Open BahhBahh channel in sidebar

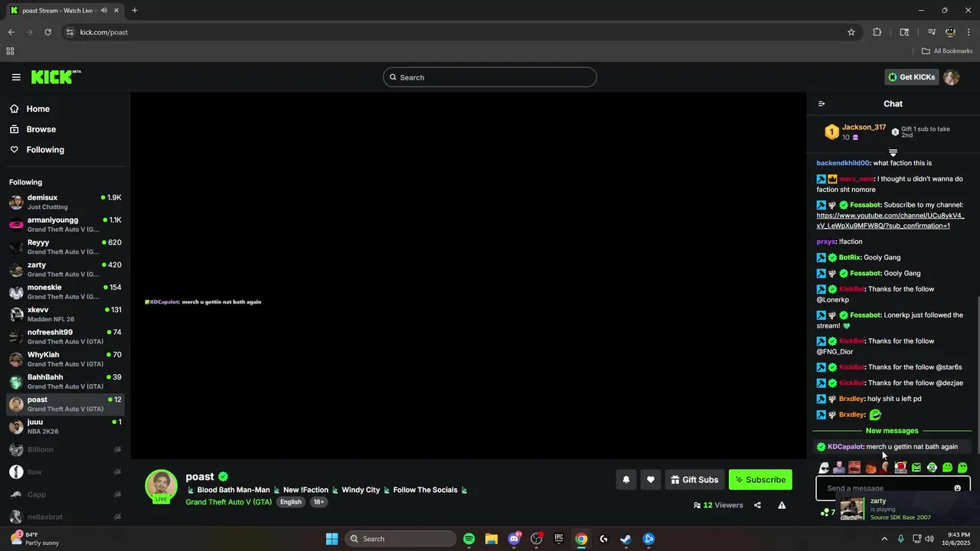pos(65,381)
